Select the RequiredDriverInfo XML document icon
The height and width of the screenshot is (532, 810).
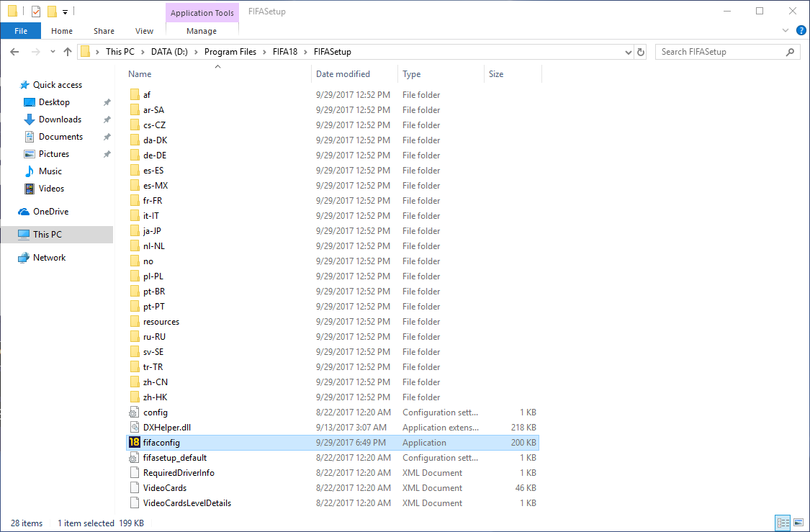click(x=135, y=472)
